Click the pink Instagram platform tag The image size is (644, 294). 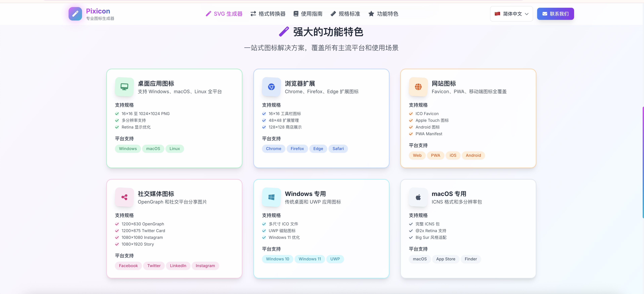(205, 266)
